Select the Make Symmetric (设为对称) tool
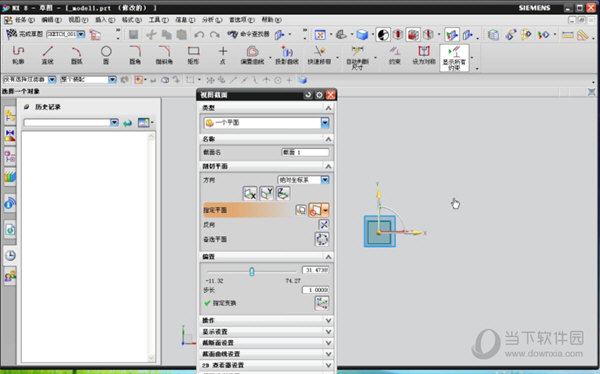This screenshot has height=374, width=600. [x=424, y=55]
